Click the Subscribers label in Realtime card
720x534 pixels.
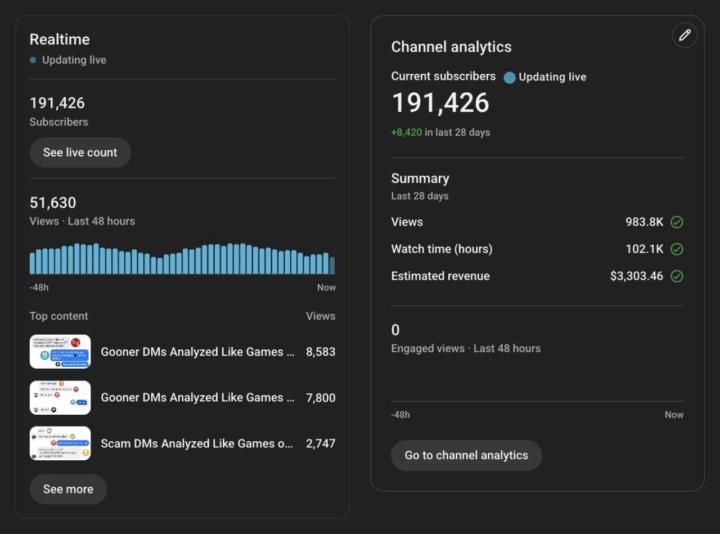[59, 122]
